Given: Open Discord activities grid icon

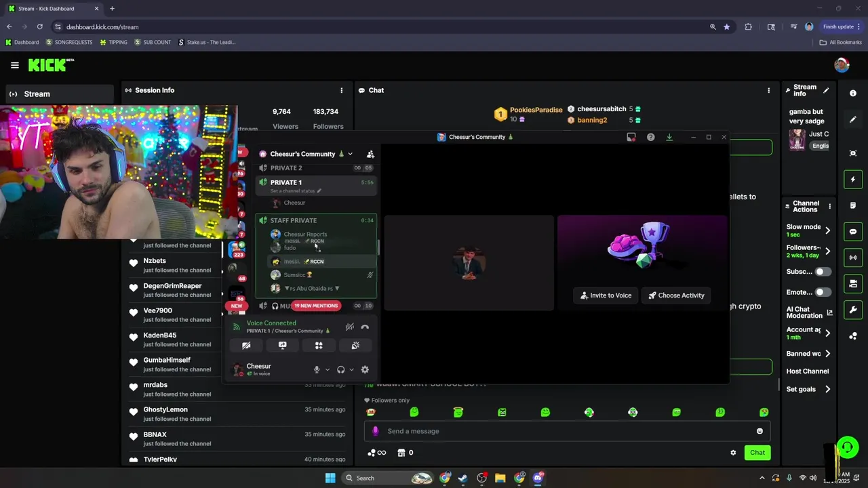Looking at the screenshot, I should pyautogui.click(x=319, y=346).
